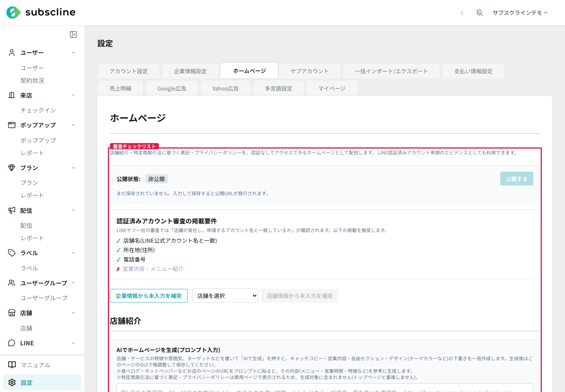565x392 pixels.
Task: Open レポート under プラン
Action: point(32,195)
